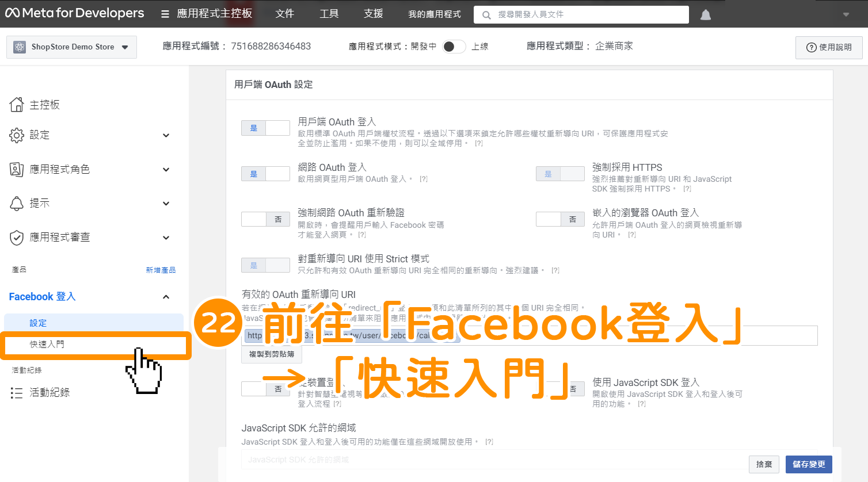
Task: Open help tooltip for 強制採用 HTTPS
Action: point(687,189)
